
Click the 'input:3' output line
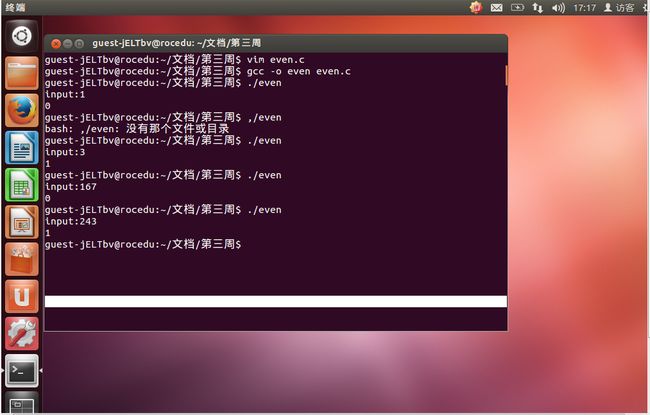coord(65,152)
